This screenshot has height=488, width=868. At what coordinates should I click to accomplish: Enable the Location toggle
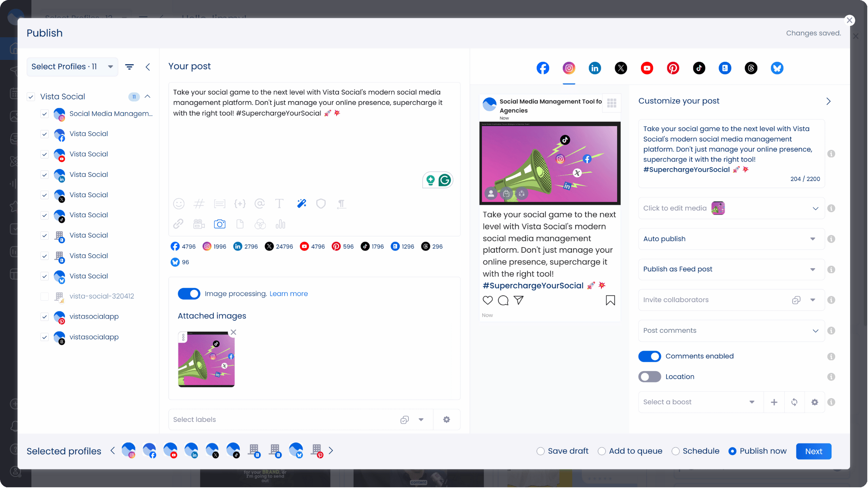coord(649,377)
